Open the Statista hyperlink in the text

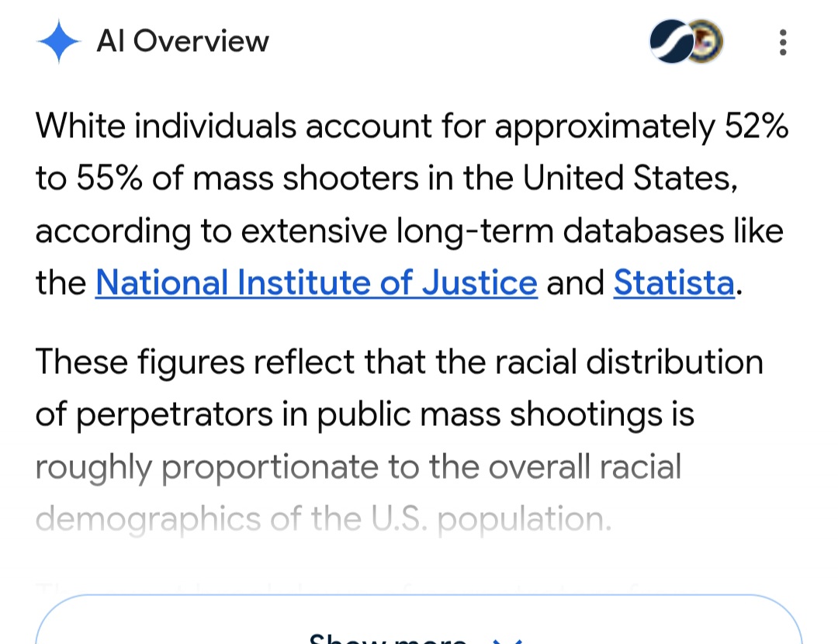coord(674,282)
